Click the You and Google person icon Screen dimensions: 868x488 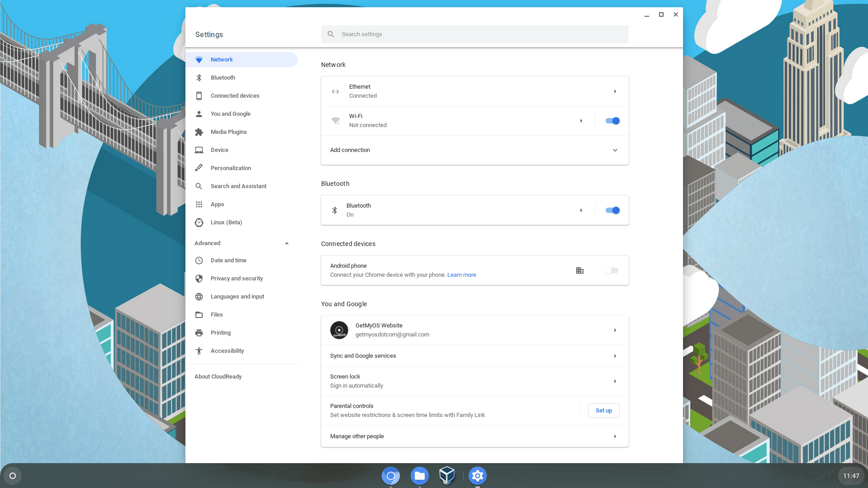click(199, 114)
